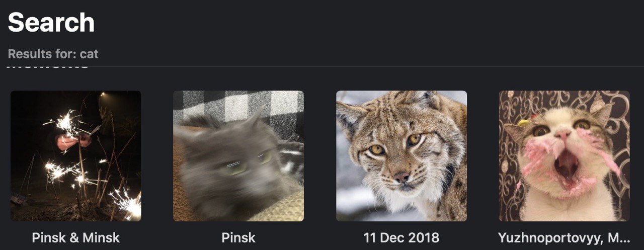
Task: Click the Results for: cat text
Action: pyautogui.click(x=53, y=54)
